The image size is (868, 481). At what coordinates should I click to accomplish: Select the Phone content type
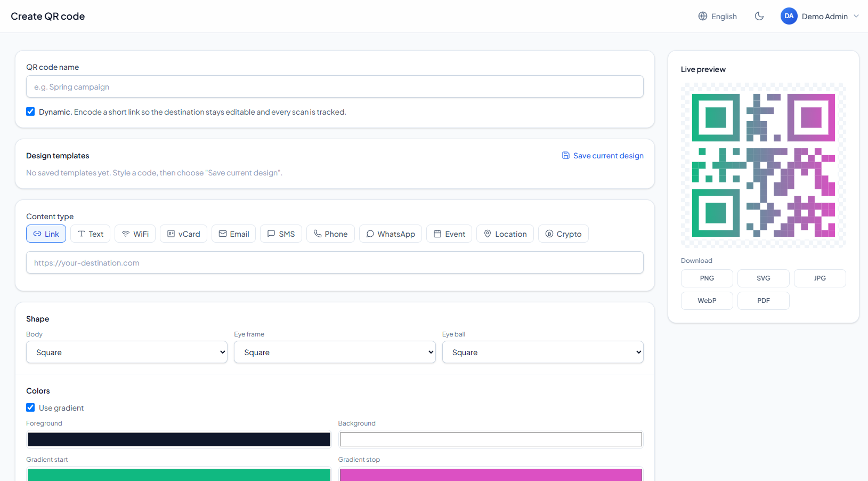click(x=331, y=234)
